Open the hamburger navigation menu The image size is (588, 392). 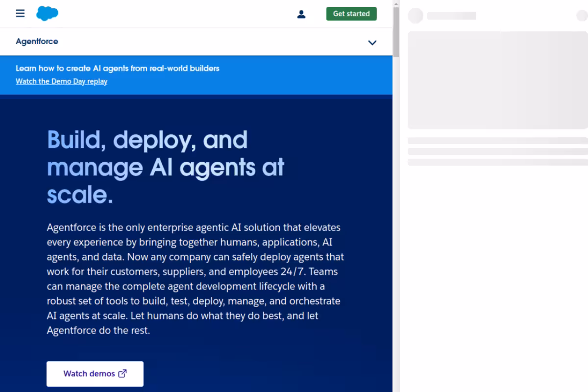[x=20, y=13]
